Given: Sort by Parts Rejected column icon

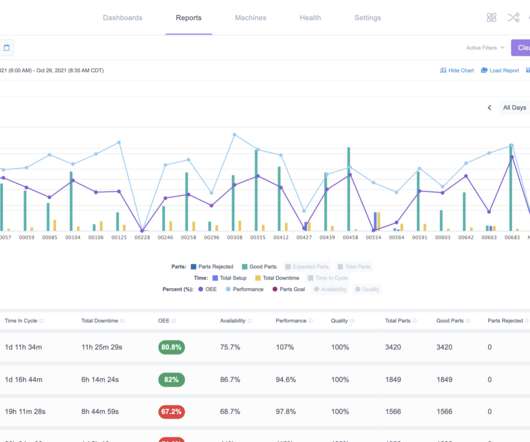Looking at the screenshot, I should [x=527, y=321].
